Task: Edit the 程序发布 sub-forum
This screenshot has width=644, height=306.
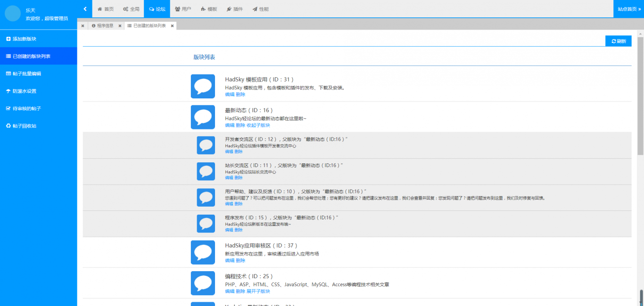Action: [x=229, y=230]
